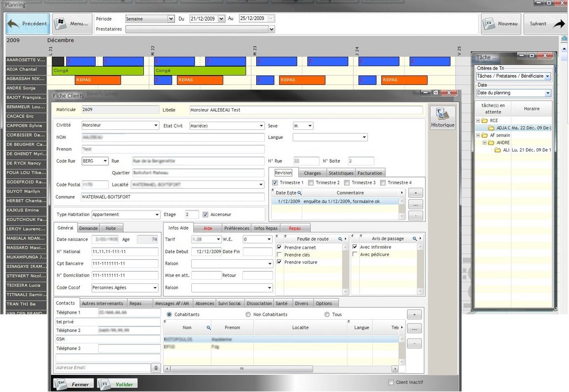Click search icon in Avis de passage header
569x392 pixels.
point(415,239)
